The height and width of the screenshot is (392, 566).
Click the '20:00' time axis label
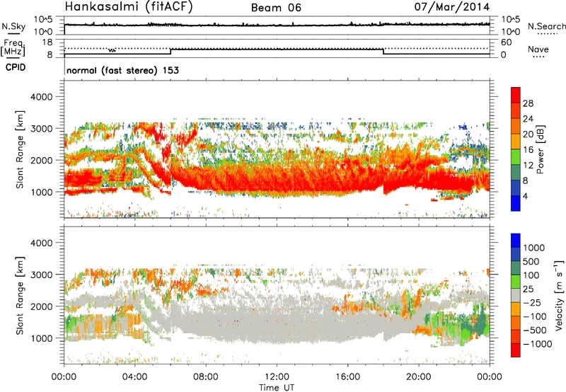coord(418,377)
